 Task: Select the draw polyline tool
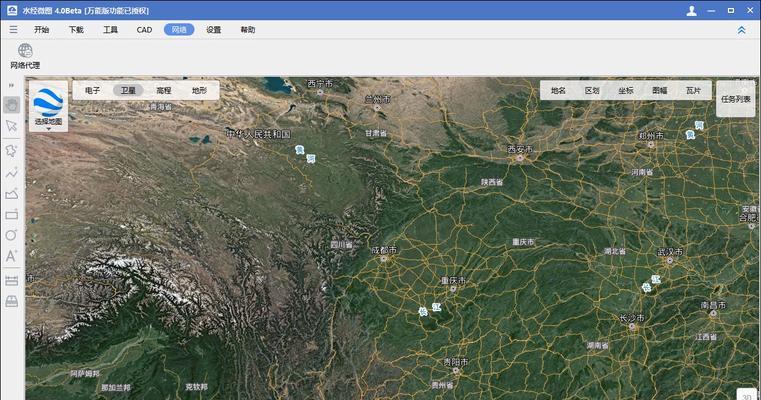12,172
